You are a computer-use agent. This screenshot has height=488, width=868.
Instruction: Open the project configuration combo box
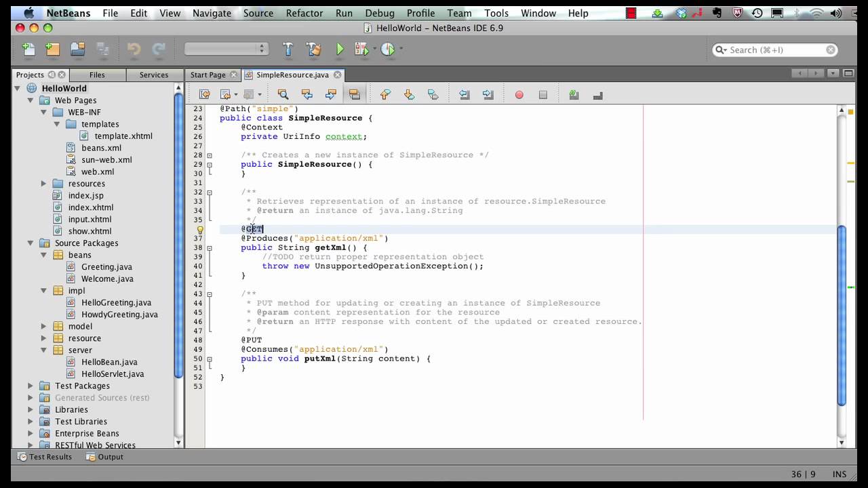[x=226, y=49]
